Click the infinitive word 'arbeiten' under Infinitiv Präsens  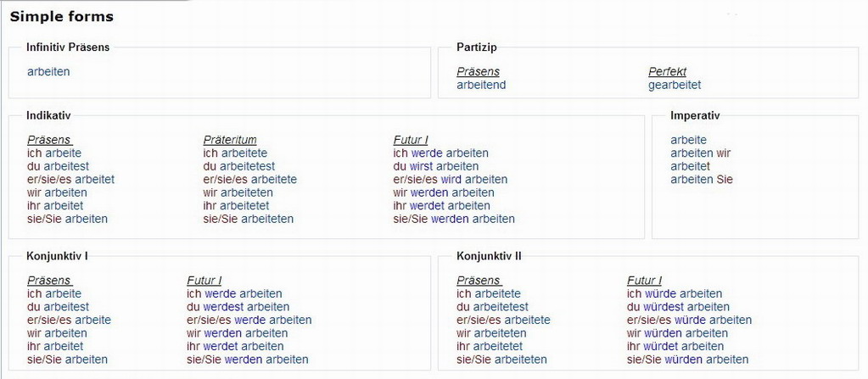pyautogui.click(x=48, y=72)
